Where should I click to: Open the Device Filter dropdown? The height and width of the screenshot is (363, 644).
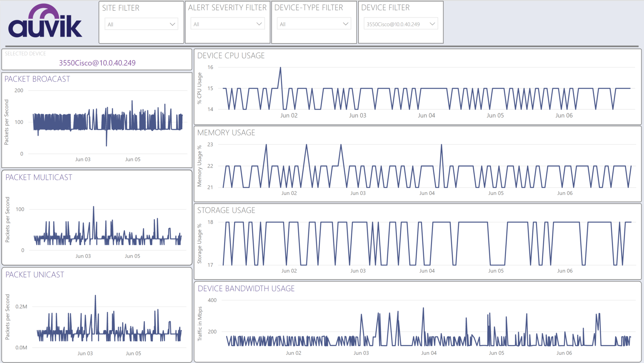[x=401, y=24]
